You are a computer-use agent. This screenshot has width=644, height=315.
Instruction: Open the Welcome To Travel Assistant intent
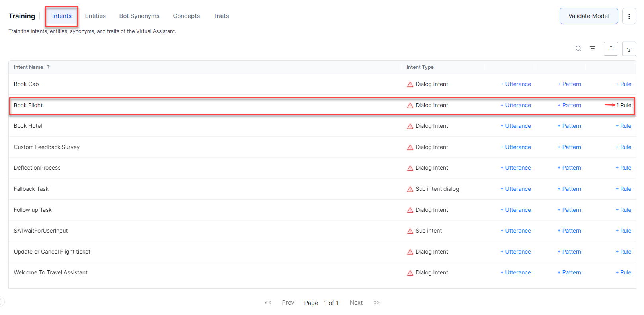point(51,273)
